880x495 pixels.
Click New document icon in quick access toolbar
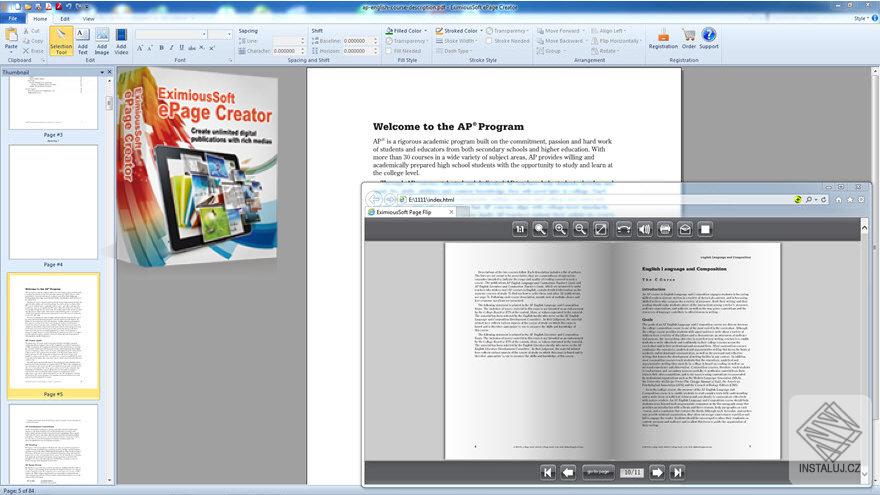coord(18,7)
